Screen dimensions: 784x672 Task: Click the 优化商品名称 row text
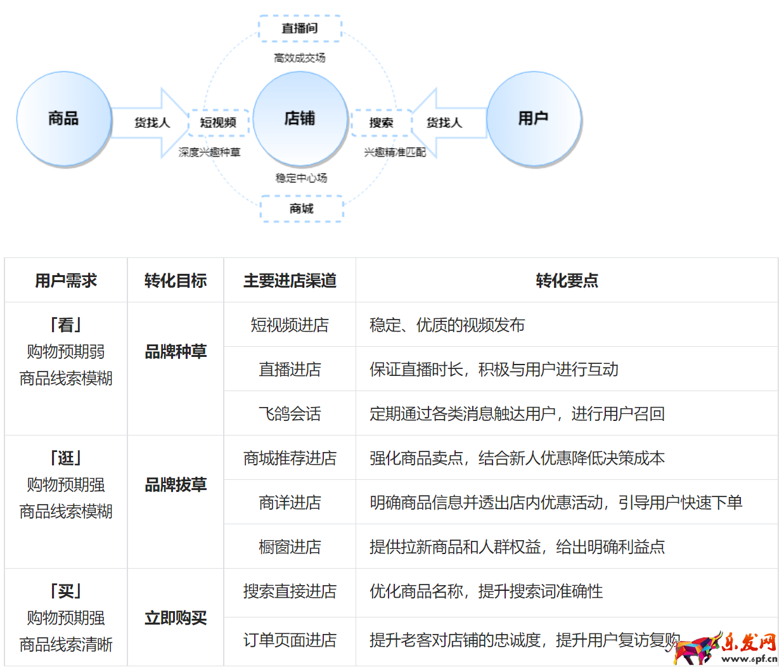coord(486,591)
